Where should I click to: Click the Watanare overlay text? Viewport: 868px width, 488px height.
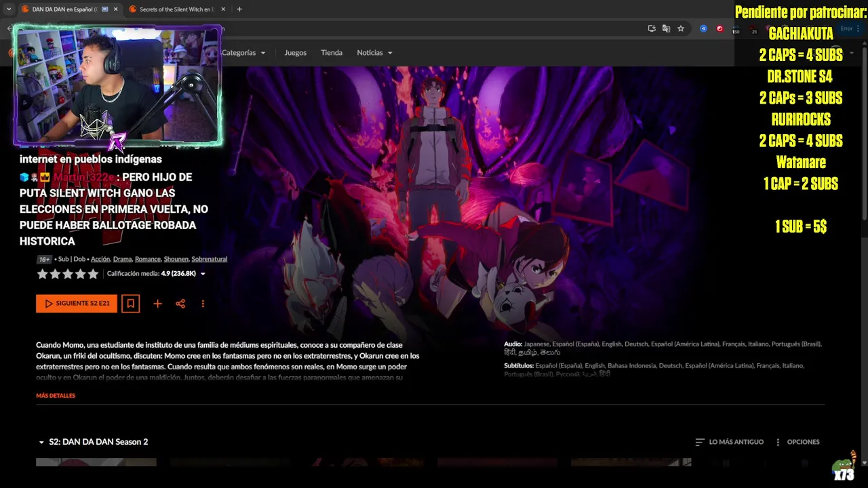click(801, 162)
